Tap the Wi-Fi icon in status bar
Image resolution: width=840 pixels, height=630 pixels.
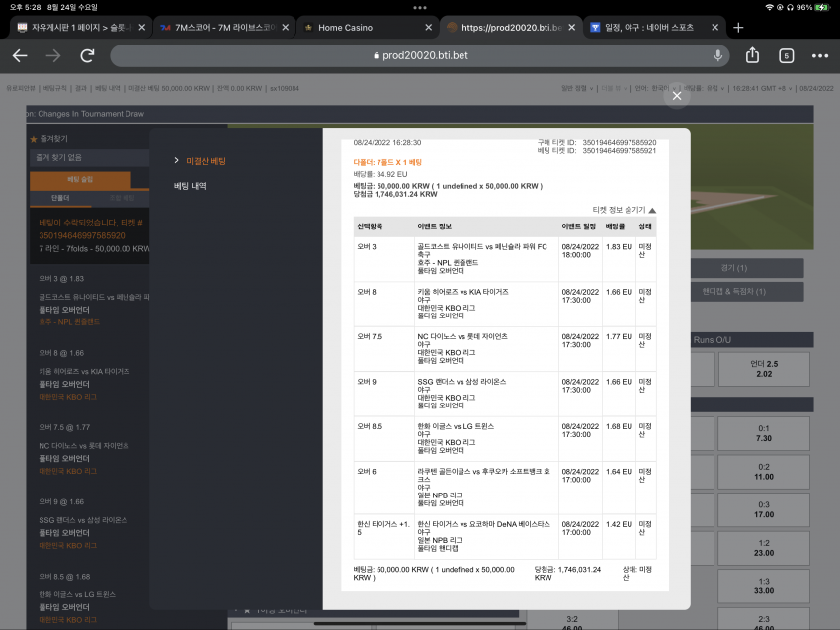click(769, 7)
